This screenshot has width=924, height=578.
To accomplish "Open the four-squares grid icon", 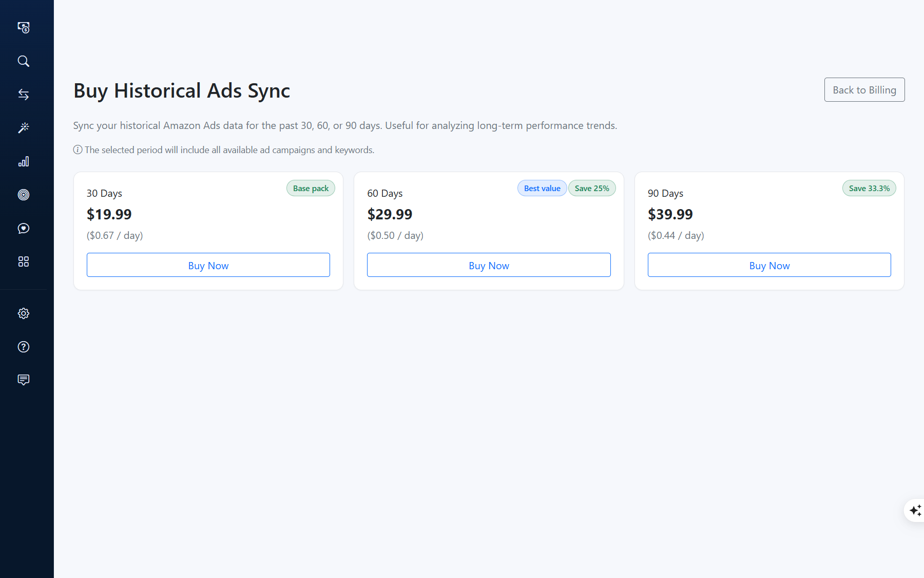I will click(x=24, y=262).
